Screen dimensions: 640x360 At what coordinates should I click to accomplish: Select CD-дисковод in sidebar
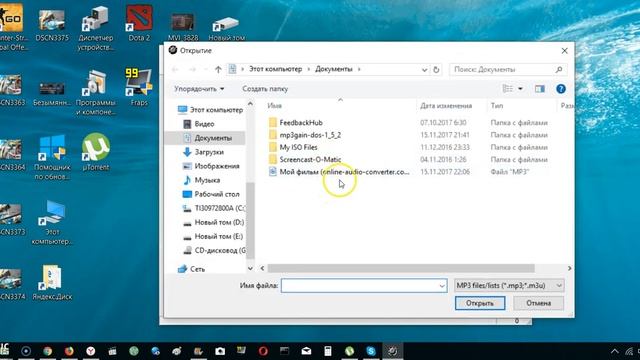point(214,250)
